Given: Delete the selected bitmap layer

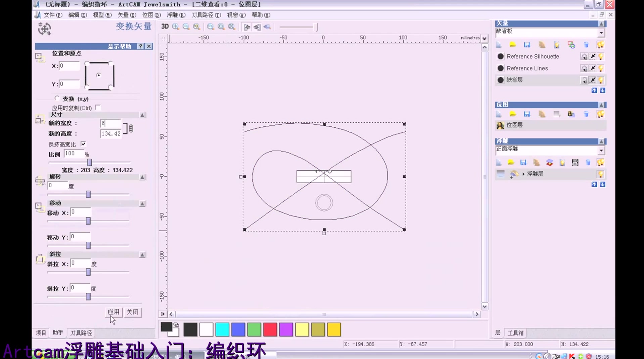Looking at the screenshot, I should [x=587, y=114].
